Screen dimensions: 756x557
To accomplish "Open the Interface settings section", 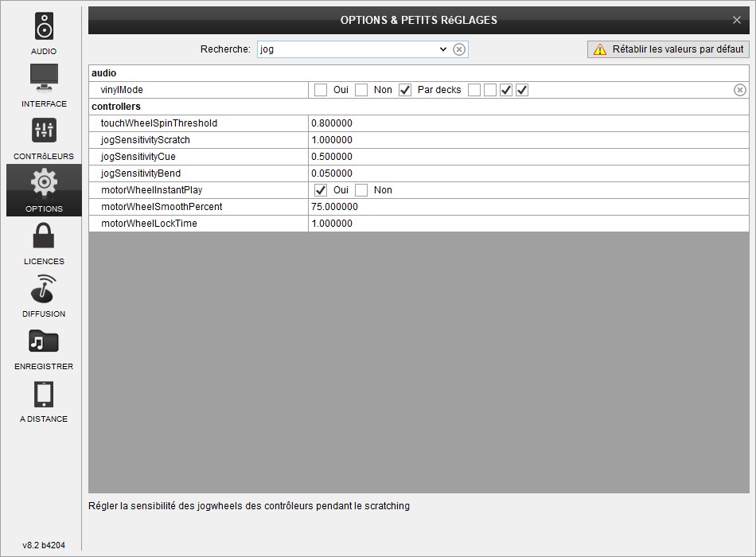I will pyautogui.click(x=44, y=85).
